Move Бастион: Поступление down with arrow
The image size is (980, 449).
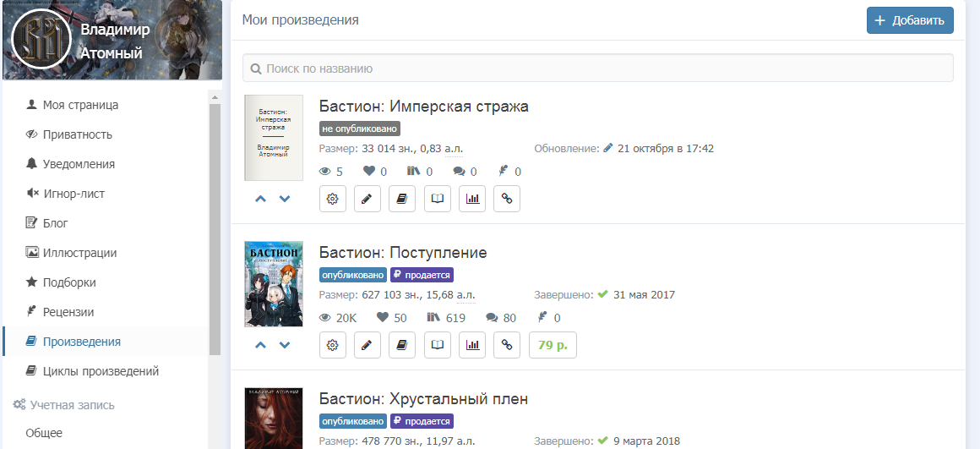point(285,345)
